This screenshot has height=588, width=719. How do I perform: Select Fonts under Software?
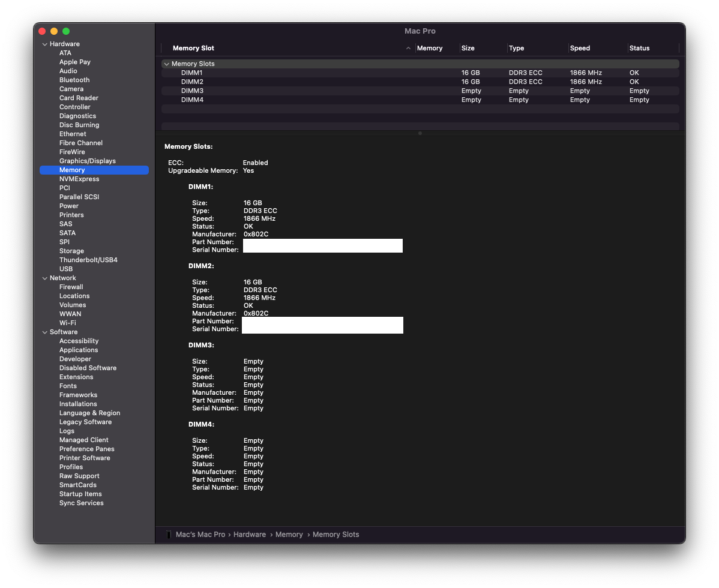click(x=68, y=386)
